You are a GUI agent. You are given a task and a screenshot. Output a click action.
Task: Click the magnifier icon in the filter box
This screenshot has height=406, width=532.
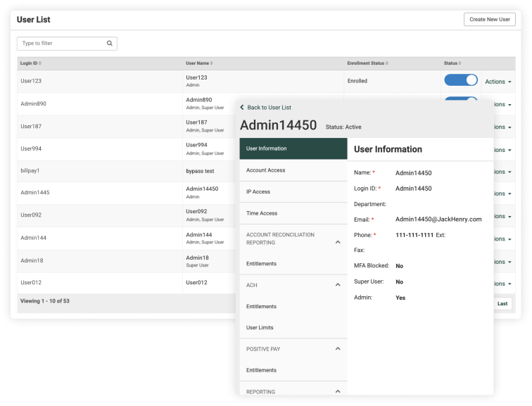click(110, 44)
